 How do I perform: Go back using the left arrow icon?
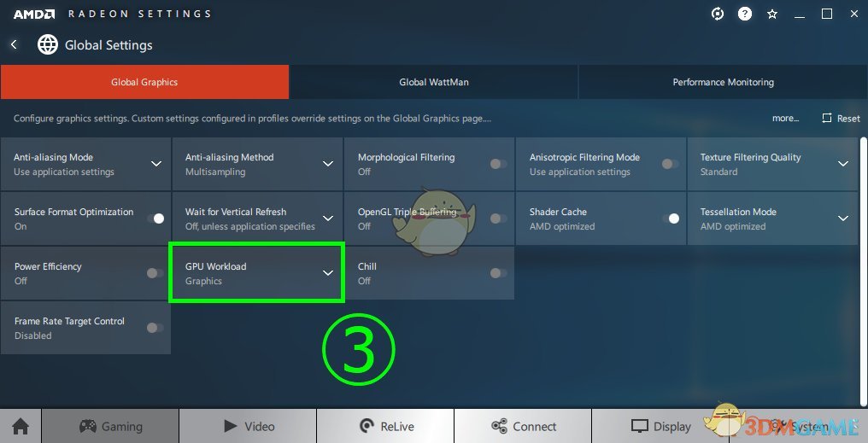tap(14, 44)
